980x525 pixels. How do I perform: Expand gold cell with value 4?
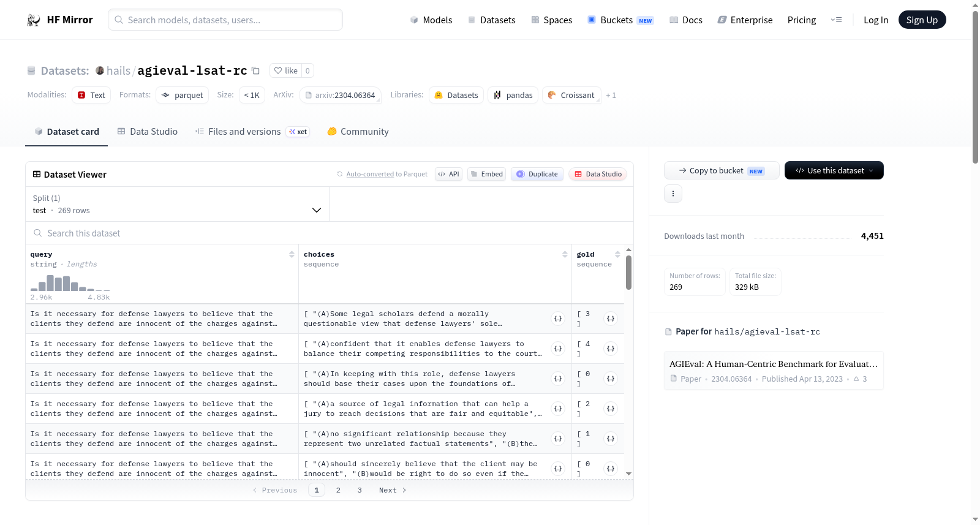tap(611, 349)
